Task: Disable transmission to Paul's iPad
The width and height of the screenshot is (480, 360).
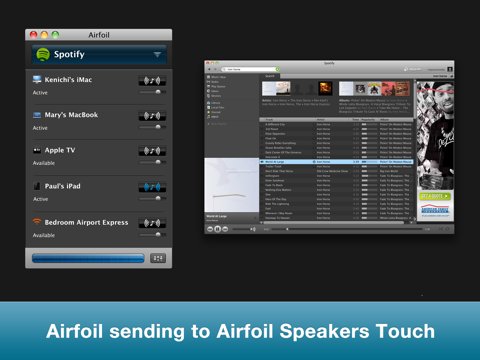Action: tap(152, 187)
